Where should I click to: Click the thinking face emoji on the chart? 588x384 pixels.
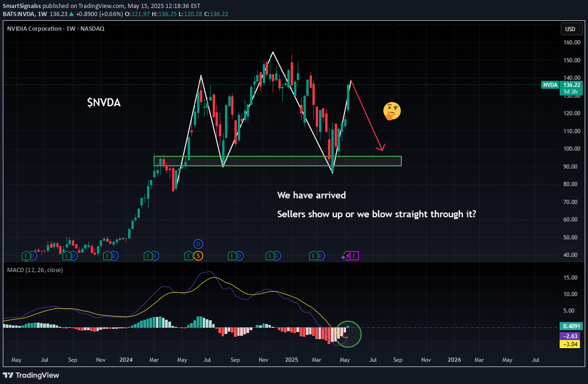[392, 111]
